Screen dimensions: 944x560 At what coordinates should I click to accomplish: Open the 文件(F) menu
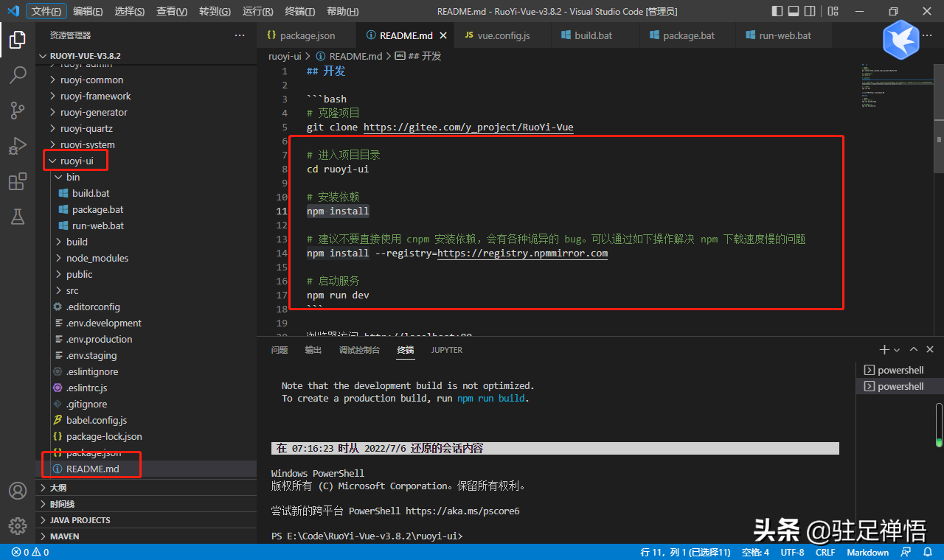pos(47,11)
